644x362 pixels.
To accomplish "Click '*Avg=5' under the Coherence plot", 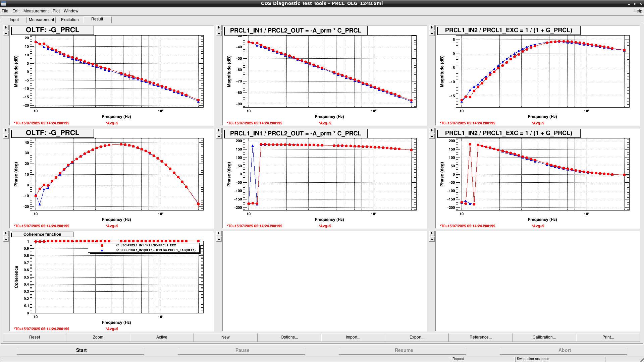I will click(x=112, y=329).
